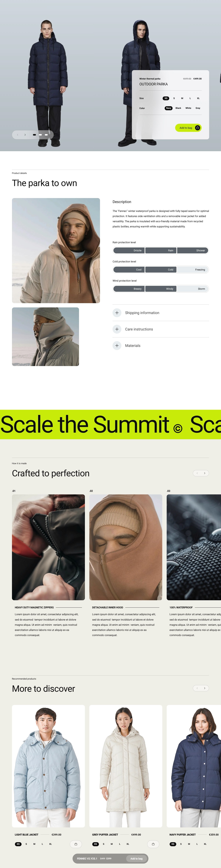Click Add to bag in bottom sticky bar
Screen dimensions: 221x868
pyautogui.click(x=136, y=859)
